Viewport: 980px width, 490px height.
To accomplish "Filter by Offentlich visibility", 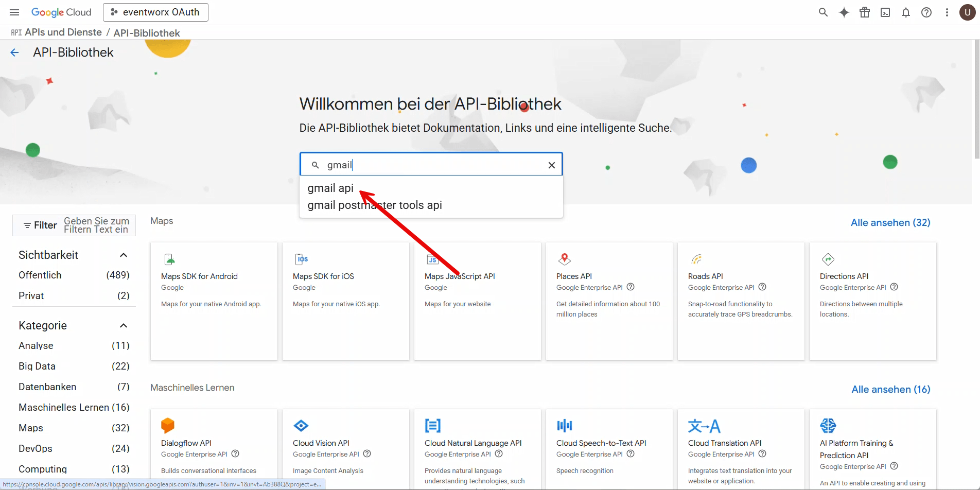I will coord(74,275).
